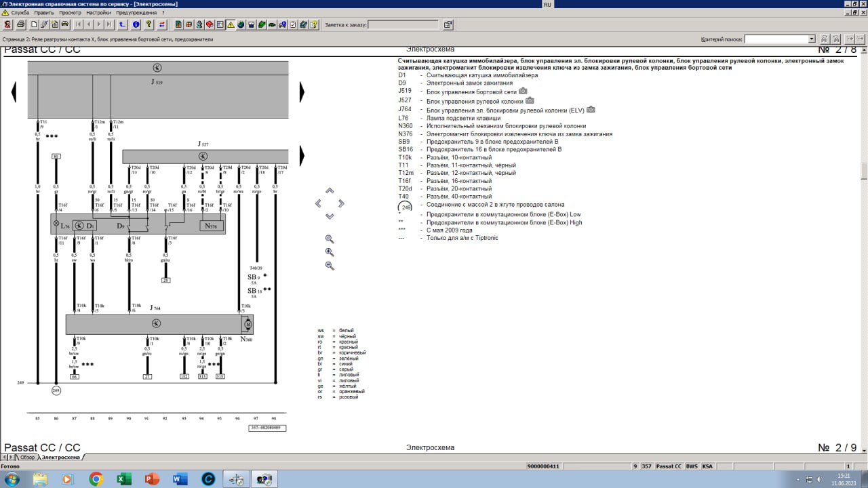Open the Просмотр menu
868x488 pixels.
(70, 12)
